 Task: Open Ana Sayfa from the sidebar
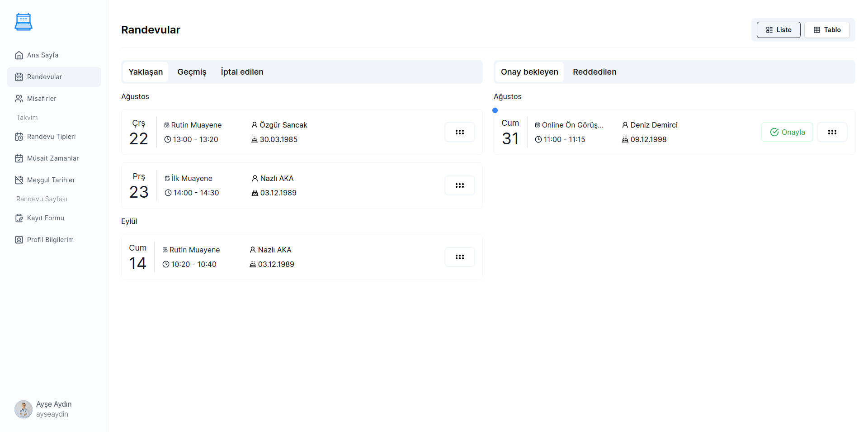[x=42, y=55]
